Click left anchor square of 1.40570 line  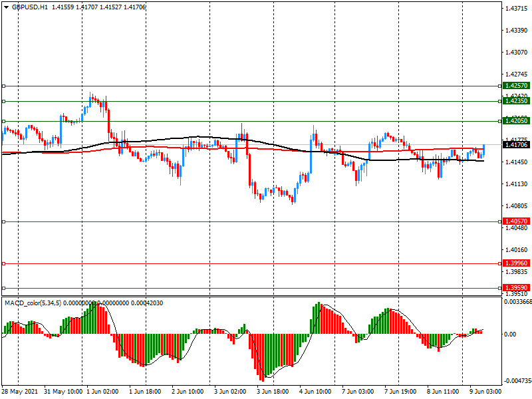pos(3,221)
